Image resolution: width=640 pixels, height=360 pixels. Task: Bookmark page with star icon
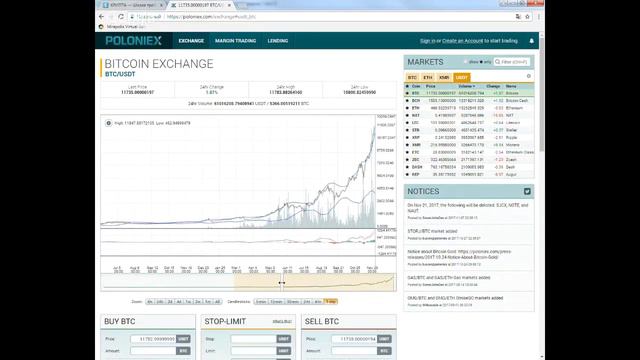point(527,17)
